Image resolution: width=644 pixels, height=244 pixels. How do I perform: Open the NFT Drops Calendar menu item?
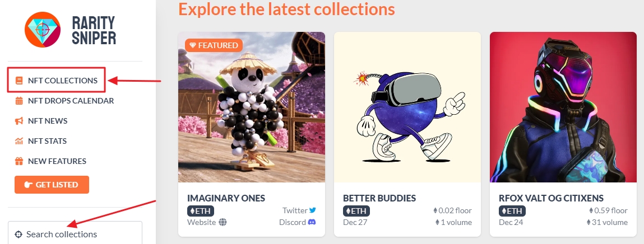pyautogui.click(x=64, y=101)
